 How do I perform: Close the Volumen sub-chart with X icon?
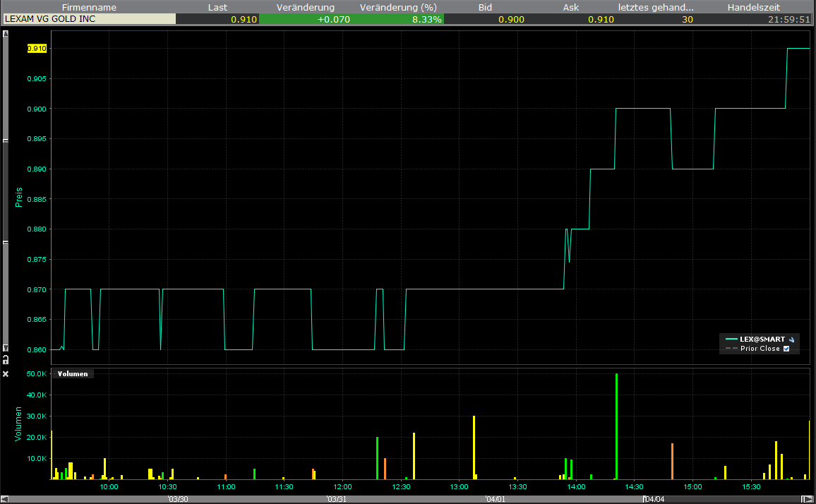click(6, 374)
